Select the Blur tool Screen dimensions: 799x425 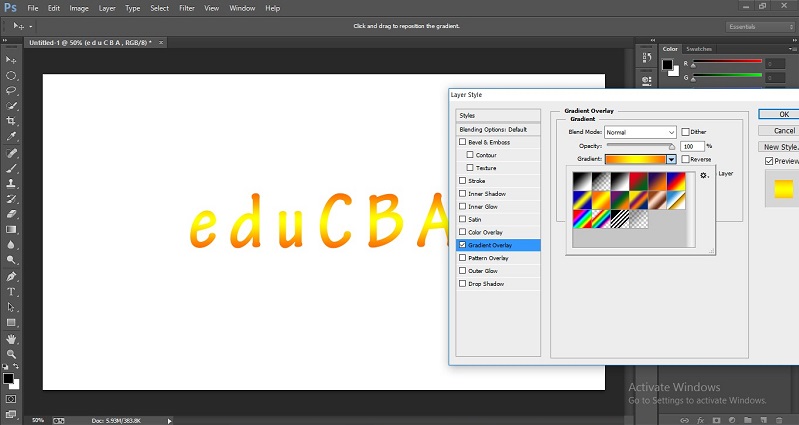point(11,245)
